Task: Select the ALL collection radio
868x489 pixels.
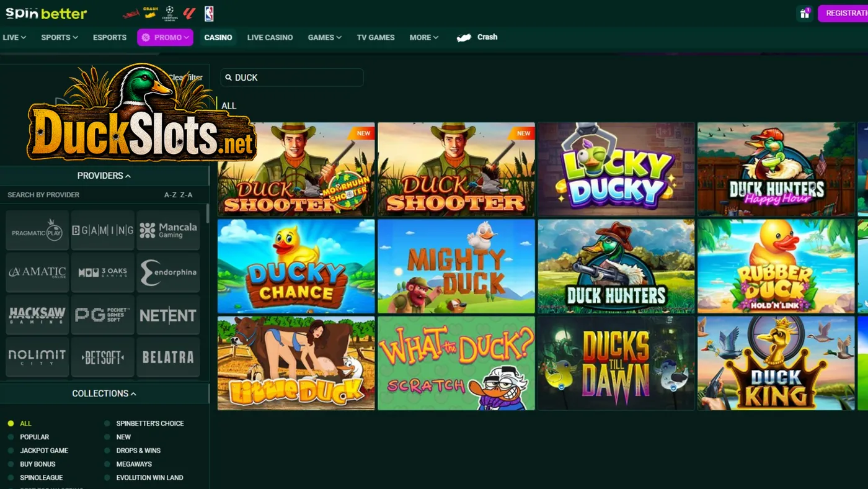Action: [11, 423]
